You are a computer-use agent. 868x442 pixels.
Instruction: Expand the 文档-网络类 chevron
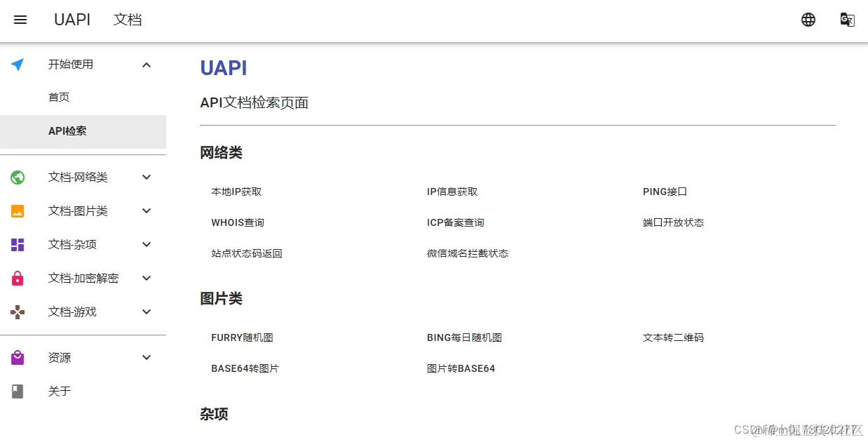tap(147, 178)
